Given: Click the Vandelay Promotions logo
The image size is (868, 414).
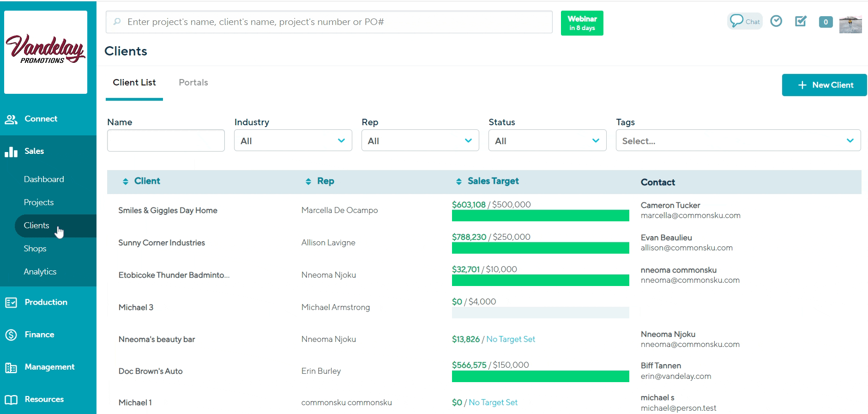Looking at the screenshot, I should point(46,52).
